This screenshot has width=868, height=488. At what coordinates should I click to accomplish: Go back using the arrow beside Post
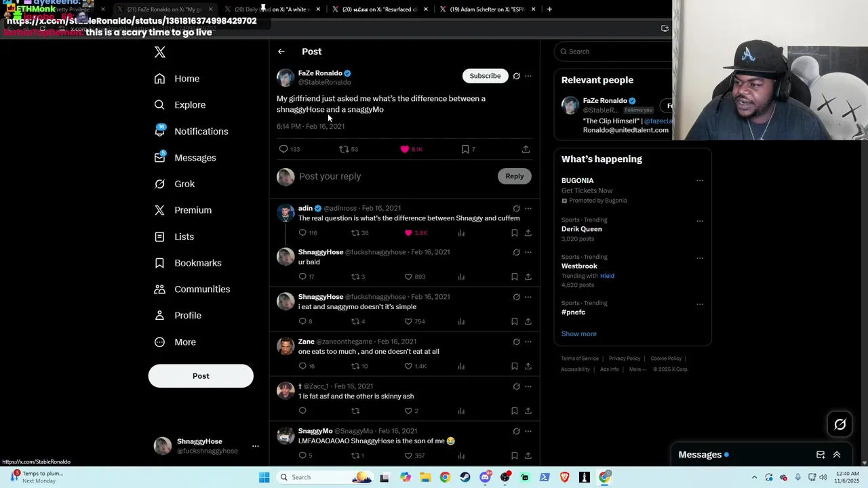(281, 52)
